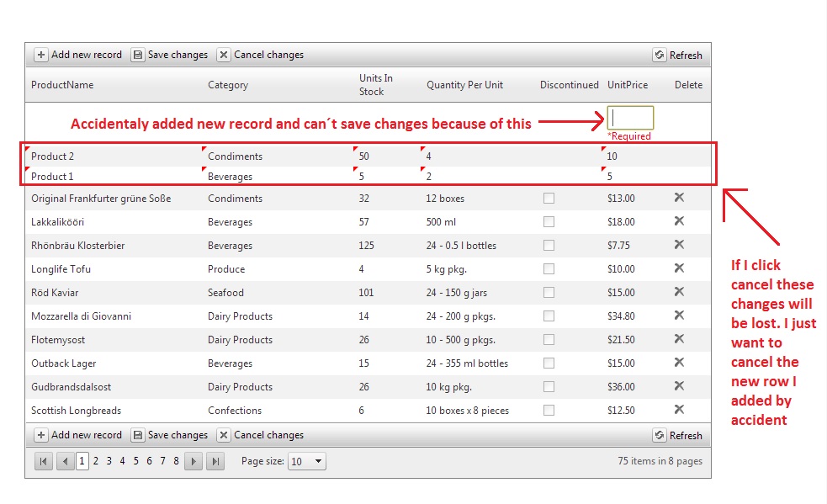This screenshot has height=504, width=827.
Task: Toggle Discontinued checkbox for Scottish Longbreads
Action: [549, 410]
